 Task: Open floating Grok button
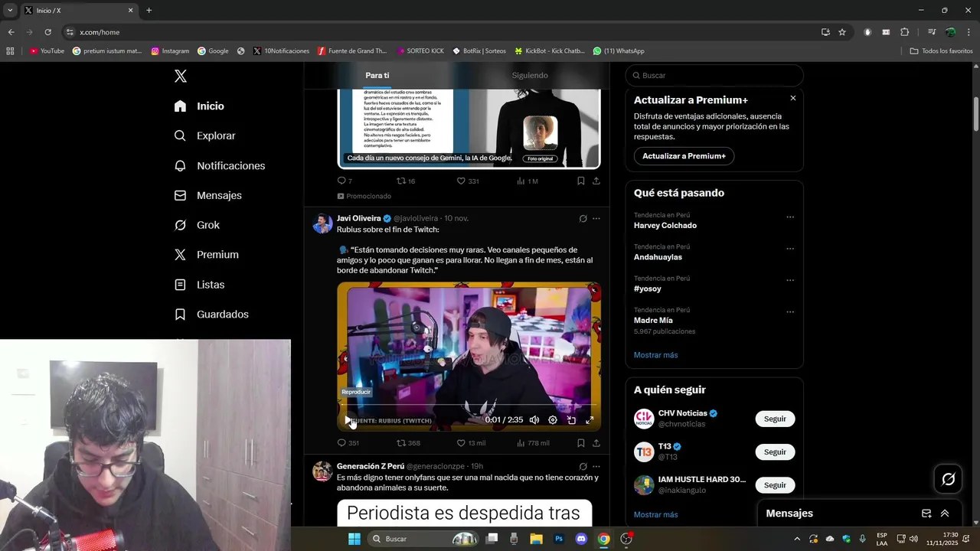[x=949, y=479]
